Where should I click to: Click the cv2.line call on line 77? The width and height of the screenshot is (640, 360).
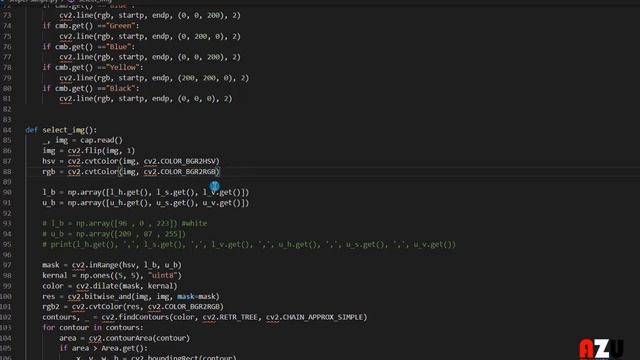click(150, 57)
